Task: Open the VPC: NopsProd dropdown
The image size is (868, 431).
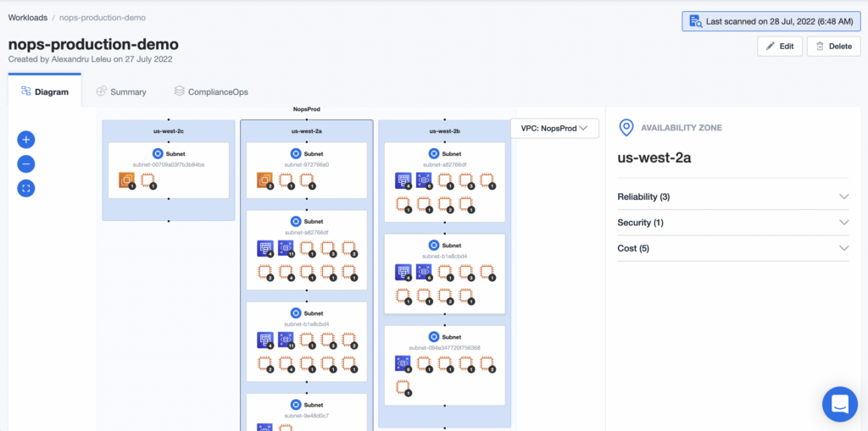Action: 554,129
